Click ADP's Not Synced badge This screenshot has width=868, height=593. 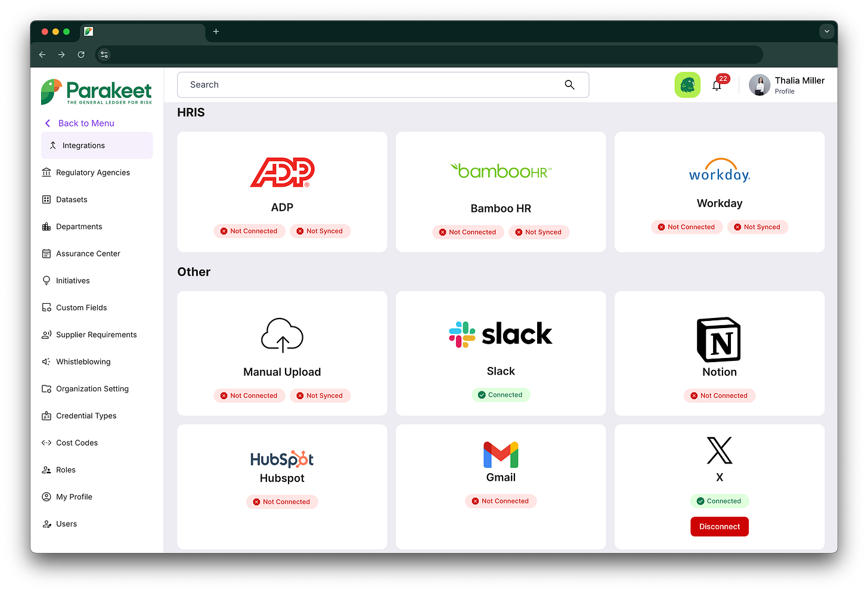pyautogui.click(x=320, y=231)
